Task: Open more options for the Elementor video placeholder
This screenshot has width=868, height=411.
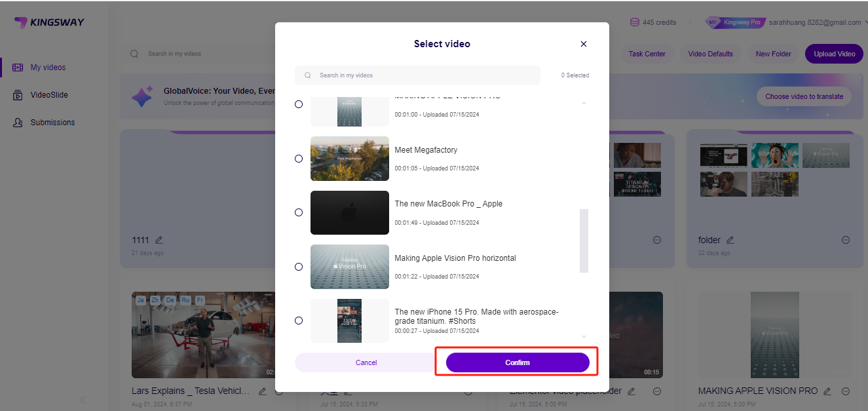Action: pos(657,391)
